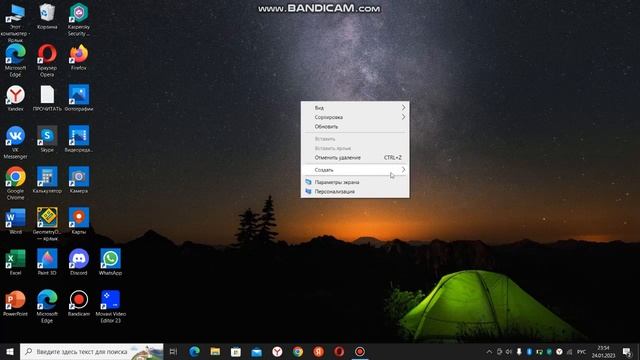Select the PowerPoint desktop shortcut
This screenshot has height=360, width=640.
tap(16, 303)
